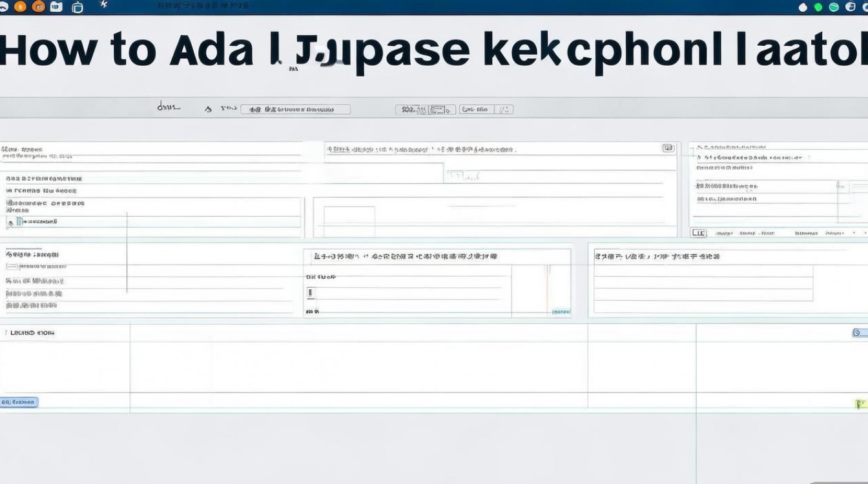Click the blue button at bottom-left corner

(x=19, y=402)
